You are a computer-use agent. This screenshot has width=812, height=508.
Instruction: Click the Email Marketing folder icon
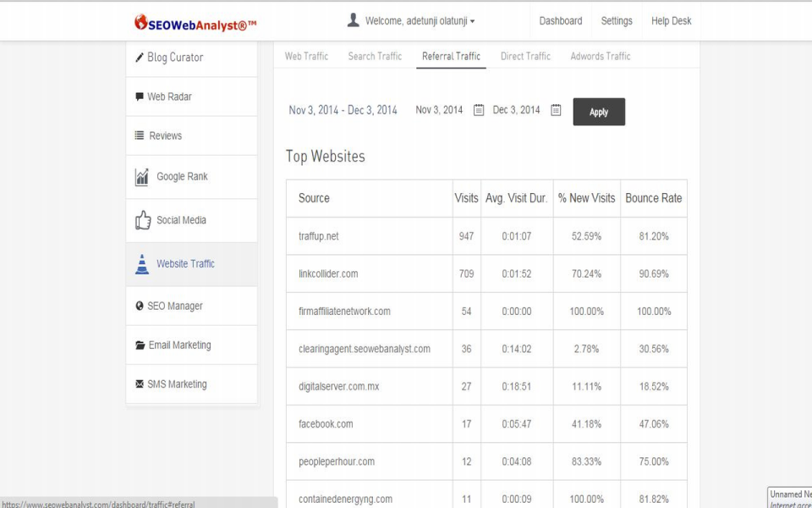139,345
